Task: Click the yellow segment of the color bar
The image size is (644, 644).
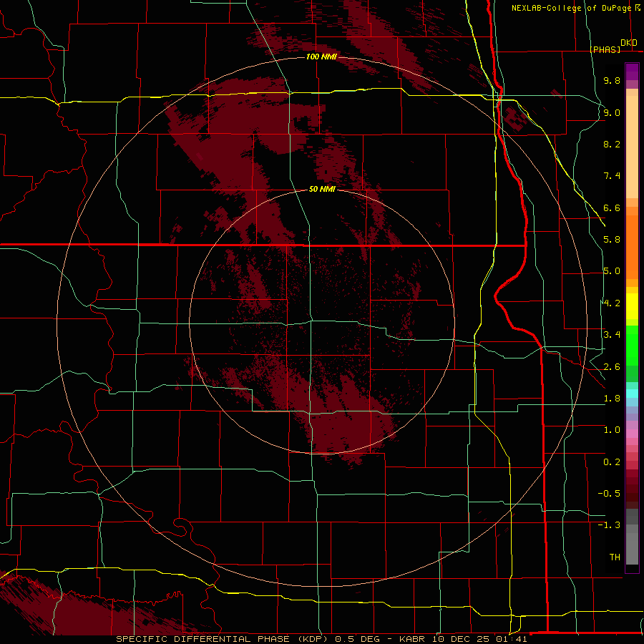Action: 632,306
